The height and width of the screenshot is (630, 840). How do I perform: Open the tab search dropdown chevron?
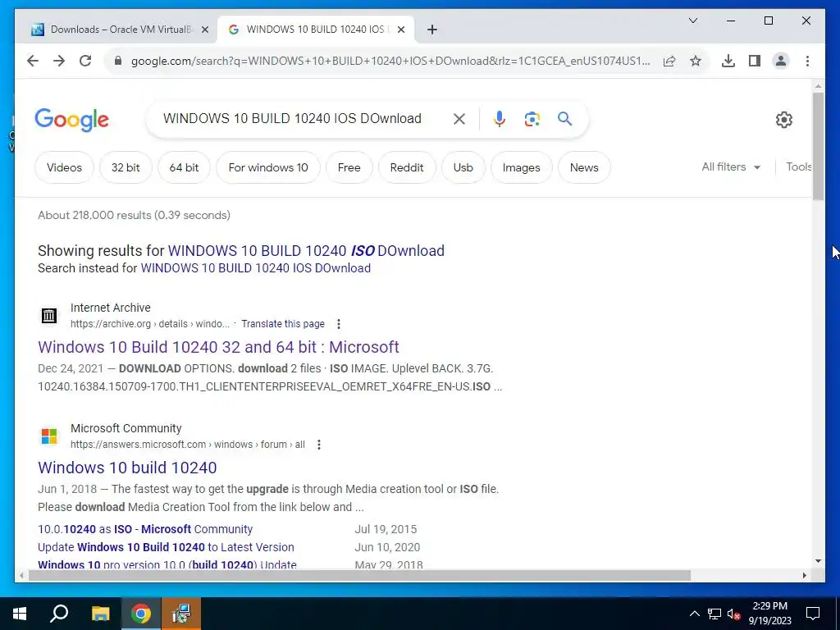[x=692, y=21]
